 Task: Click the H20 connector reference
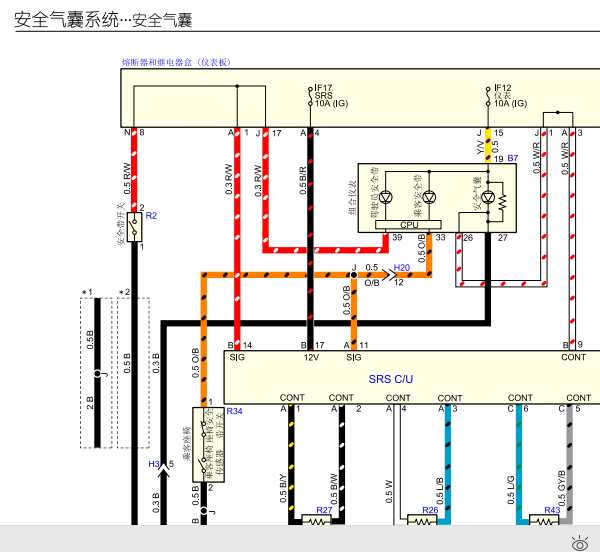[x=401, y=268]
